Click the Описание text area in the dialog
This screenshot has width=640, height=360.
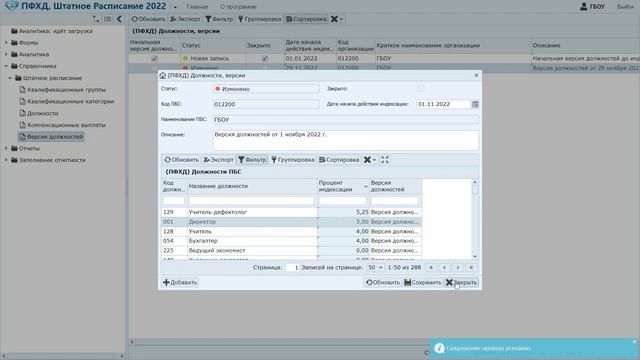(346, 140)
